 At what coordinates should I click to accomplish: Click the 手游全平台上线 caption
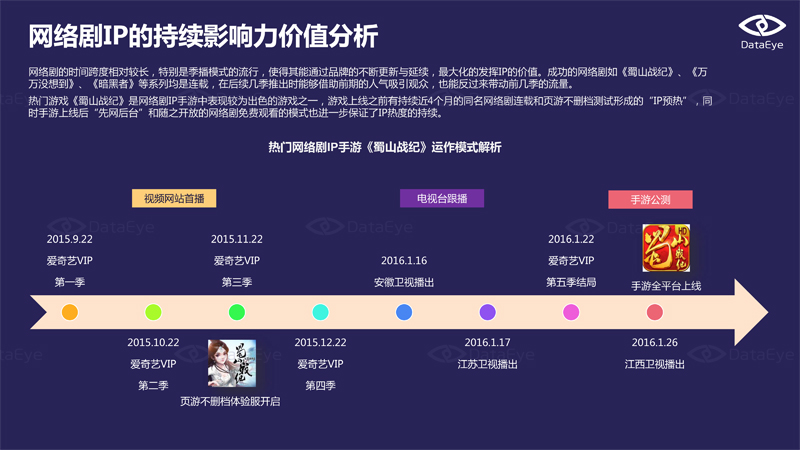coord(666,286)
